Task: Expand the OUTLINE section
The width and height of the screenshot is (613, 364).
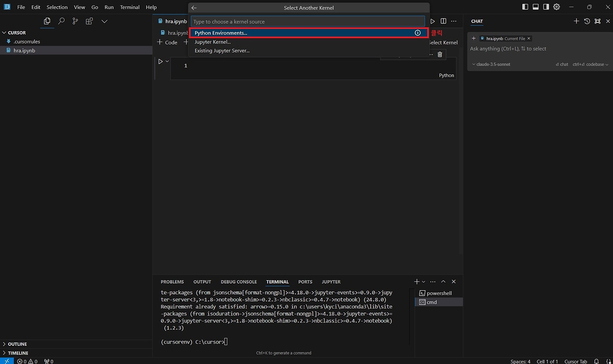Action: [17, 344]
